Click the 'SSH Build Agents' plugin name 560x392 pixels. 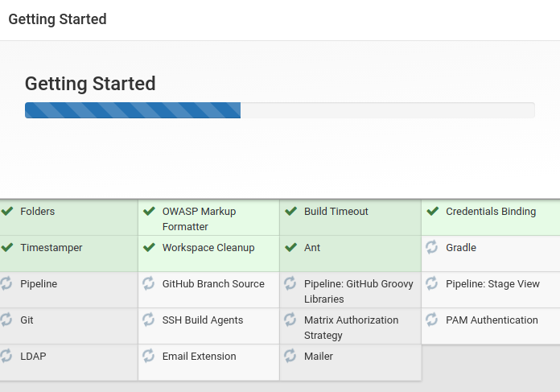tap(203, 320)
